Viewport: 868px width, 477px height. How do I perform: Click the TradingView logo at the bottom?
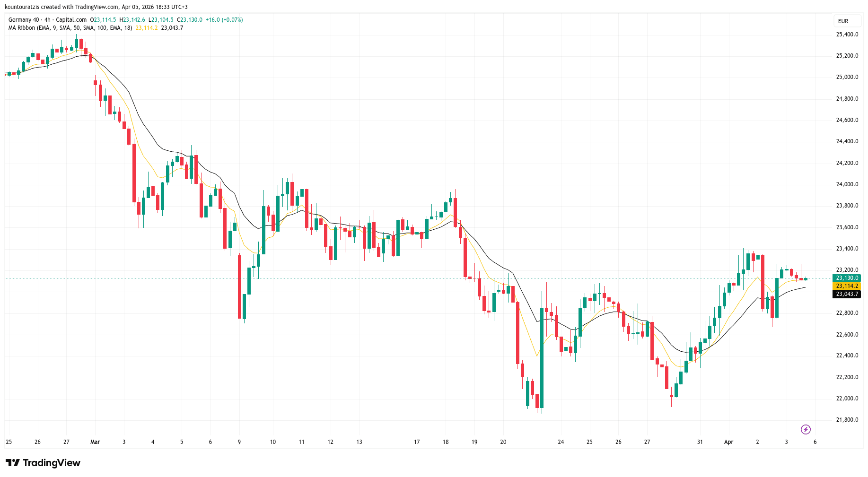pos(43,463)
